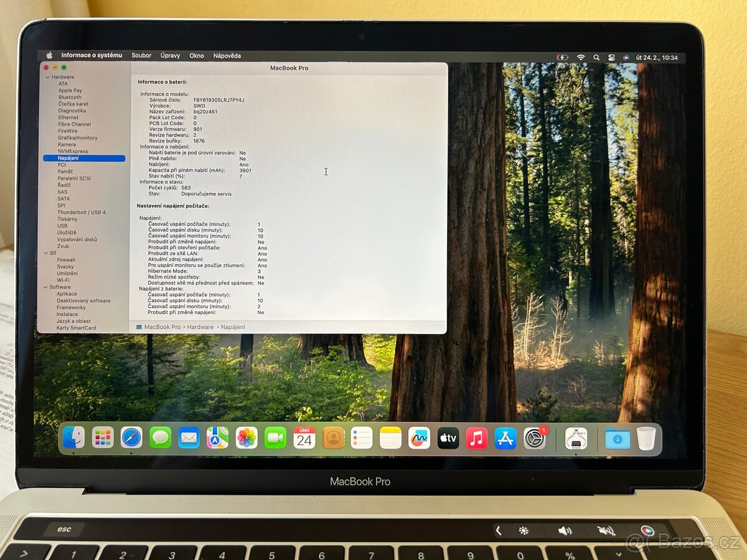Open FaceTime from the Dock

(x=275, y=439)
